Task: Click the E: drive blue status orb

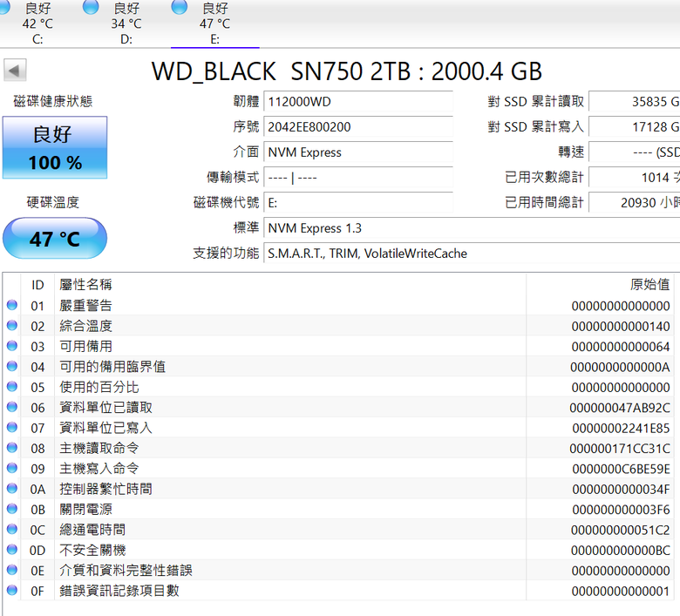Action: click(x=179, y=6)
